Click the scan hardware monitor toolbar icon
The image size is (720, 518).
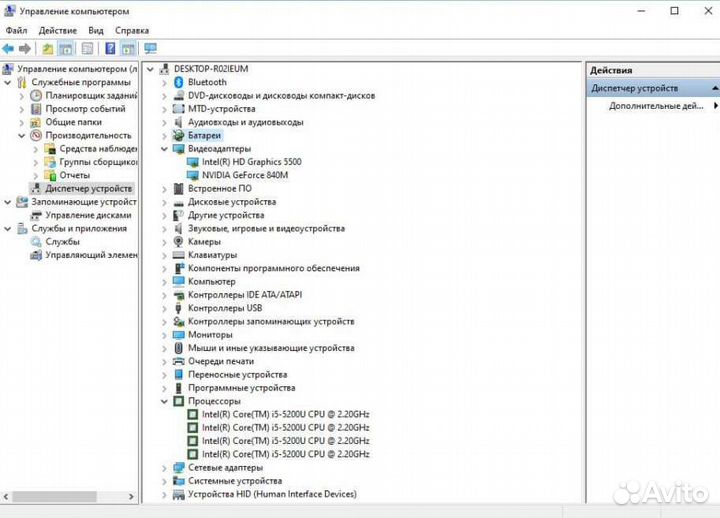(150, 49)
